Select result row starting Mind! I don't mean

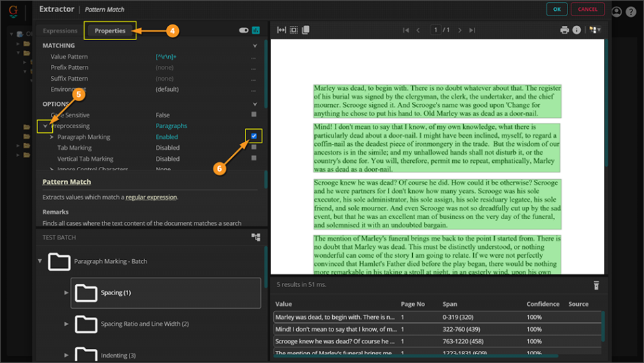click(437, 329)
